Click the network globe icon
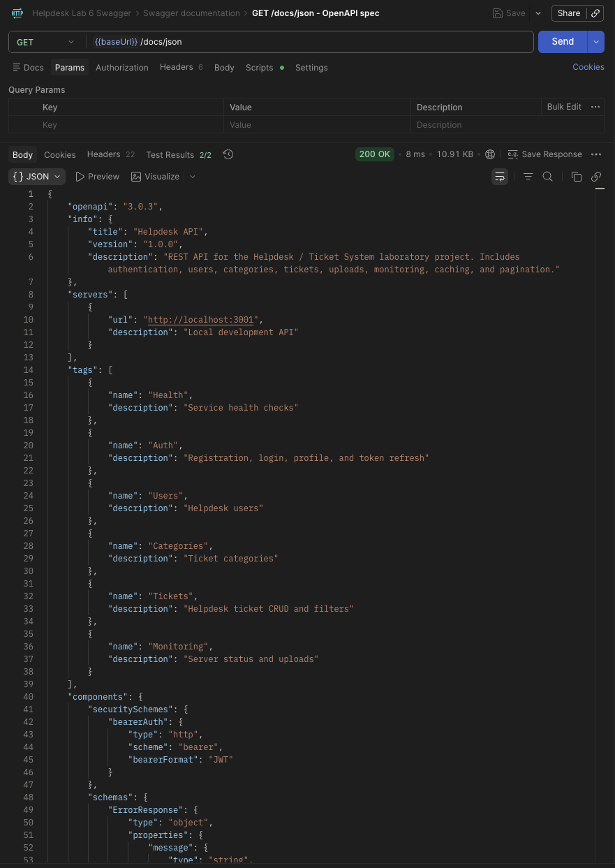This screenshot has height=868, width=615. [x=490, y=154]
